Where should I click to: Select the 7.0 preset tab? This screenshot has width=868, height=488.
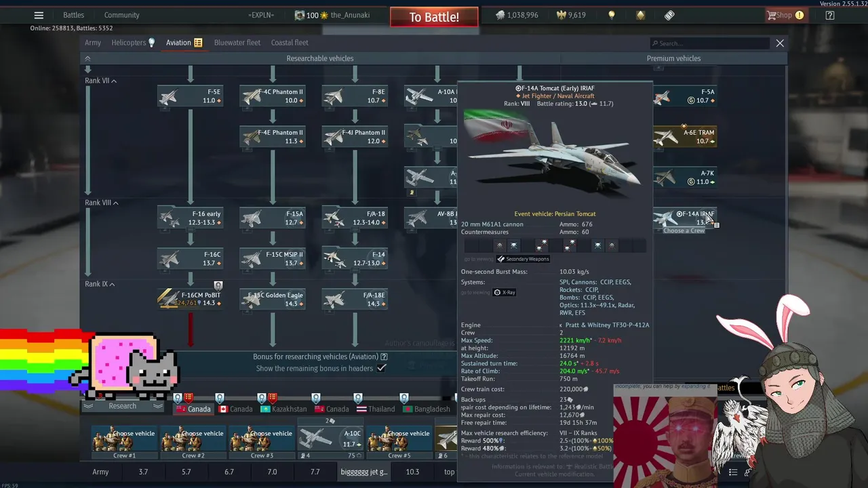coord(272,472)
